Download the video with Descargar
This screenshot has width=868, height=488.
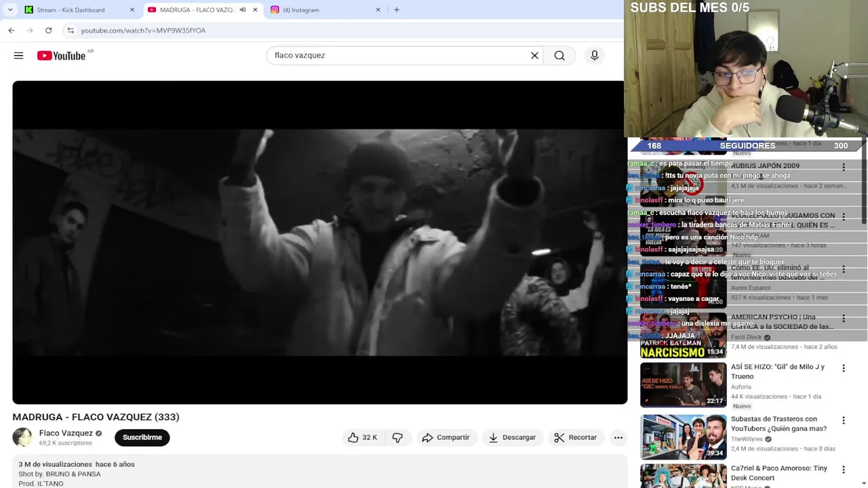(x=512, y=438)
